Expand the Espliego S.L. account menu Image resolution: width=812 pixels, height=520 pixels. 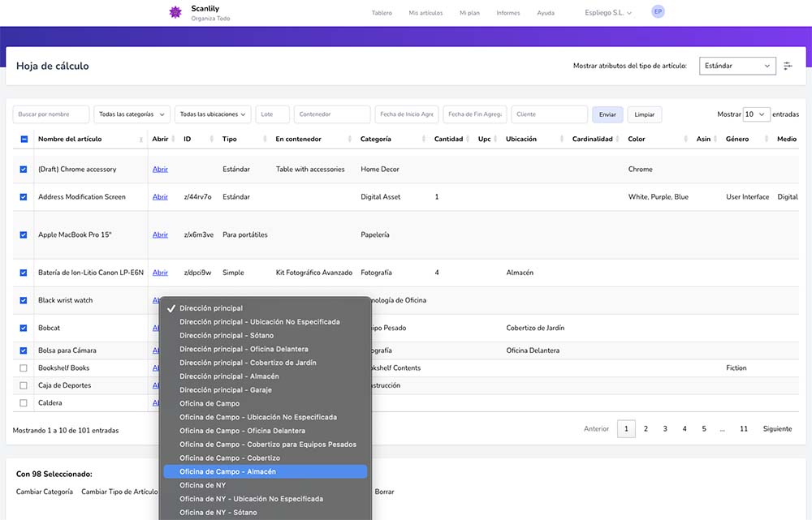click(608, 13)
